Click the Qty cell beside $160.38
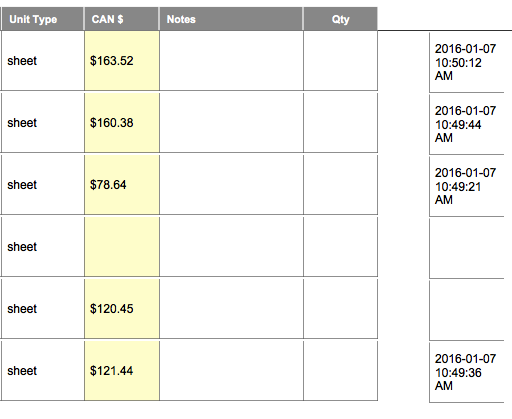 pos(340,123)
